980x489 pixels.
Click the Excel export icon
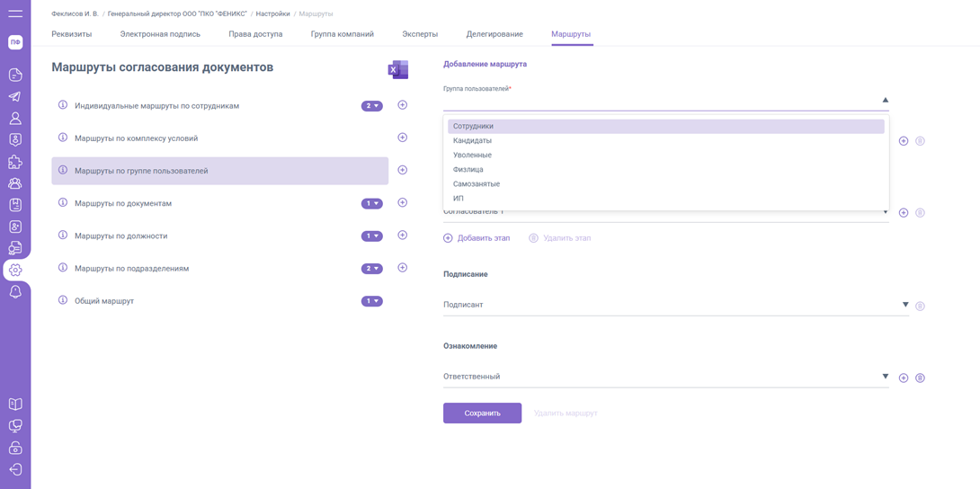397,70
